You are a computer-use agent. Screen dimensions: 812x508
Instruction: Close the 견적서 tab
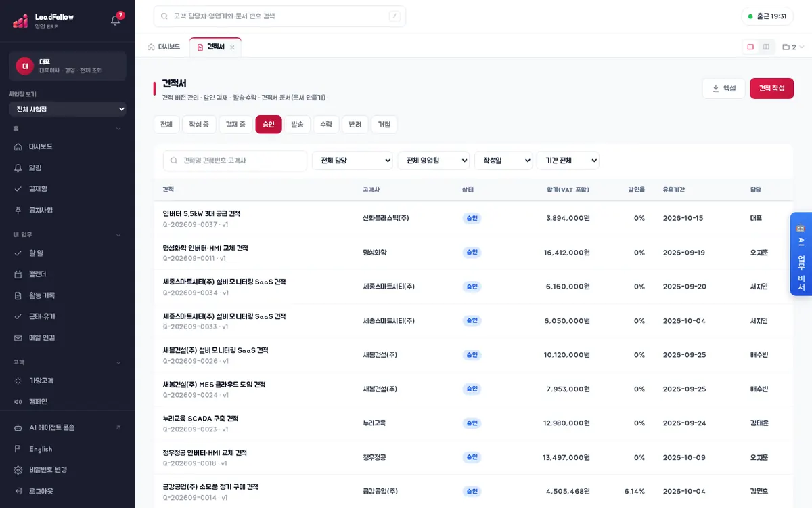(x=232, y=47)
